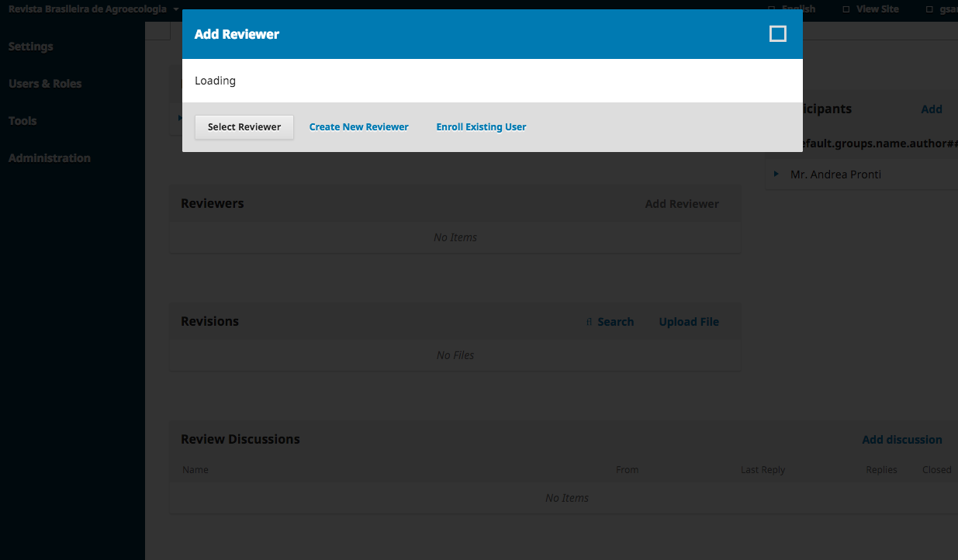Open the user account icon at top right
958x560 pixels.
coord(929,9)
